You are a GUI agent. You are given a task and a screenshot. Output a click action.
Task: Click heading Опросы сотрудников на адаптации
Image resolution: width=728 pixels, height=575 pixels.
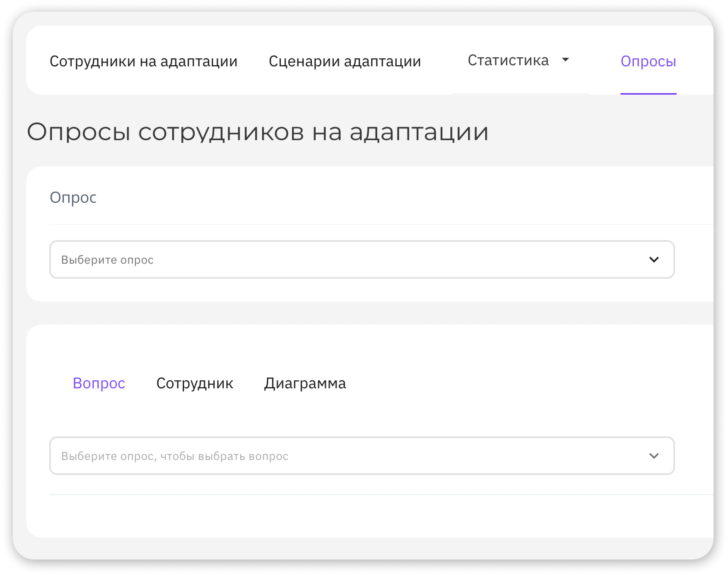258,132
